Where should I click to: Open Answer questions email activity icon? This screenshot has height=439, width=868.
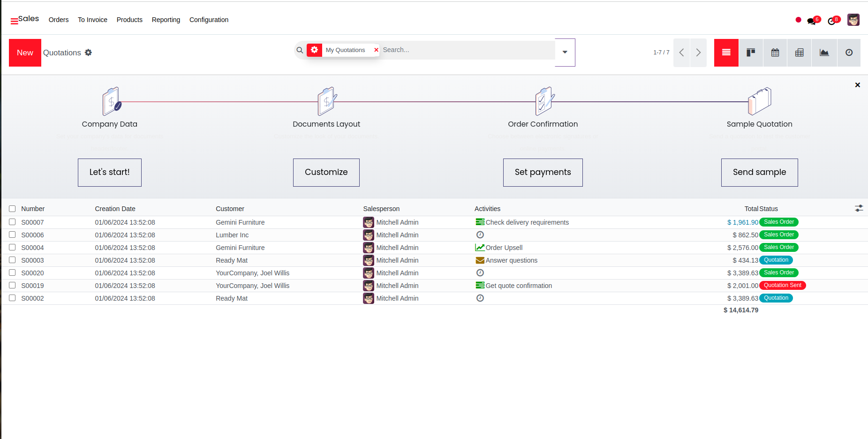pyautogui.click(x=480, y=260)
